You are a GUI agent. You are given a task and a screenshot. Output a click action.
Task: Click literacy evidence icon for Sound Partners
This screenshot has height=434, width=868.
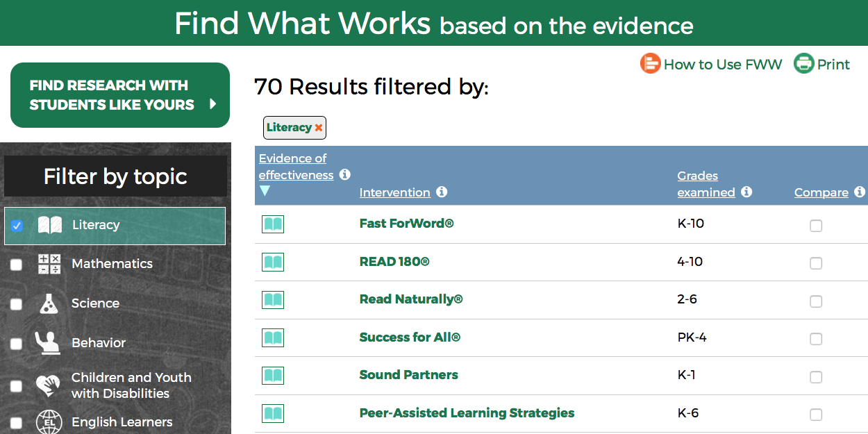point(273,376)
